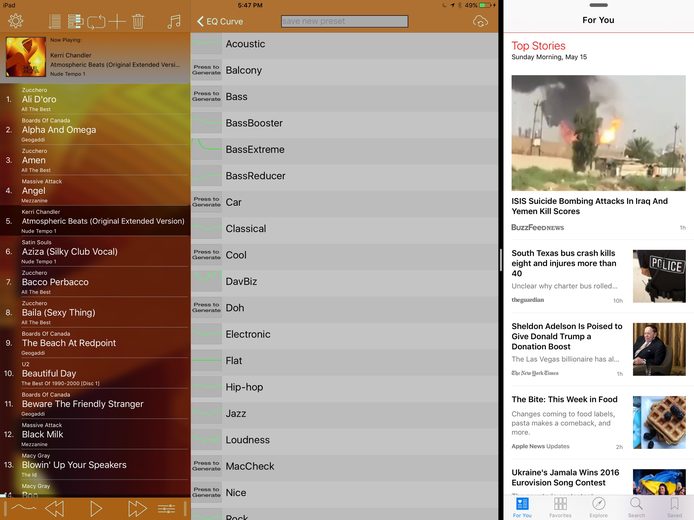Select the Electronic preset
The image size is (694, 520).
[344, 334]
